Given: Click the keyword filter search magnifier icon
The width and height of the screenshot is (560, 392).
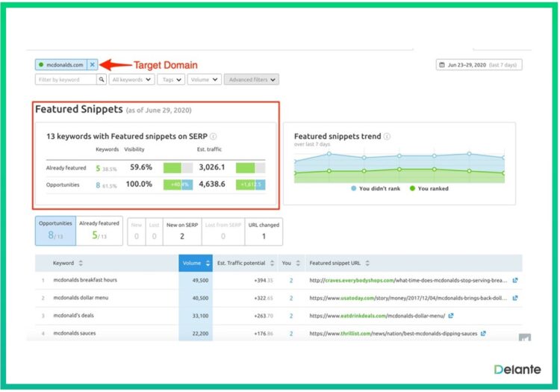Looking at the screenshot, I should 102,79.
